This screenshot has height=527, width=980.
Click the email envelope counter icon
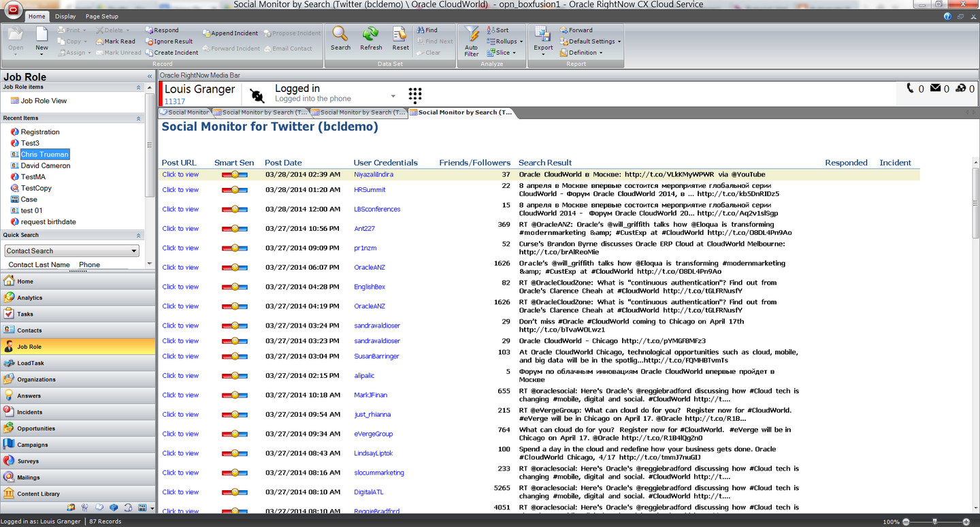pyautogui.click(x=935, y=88)
